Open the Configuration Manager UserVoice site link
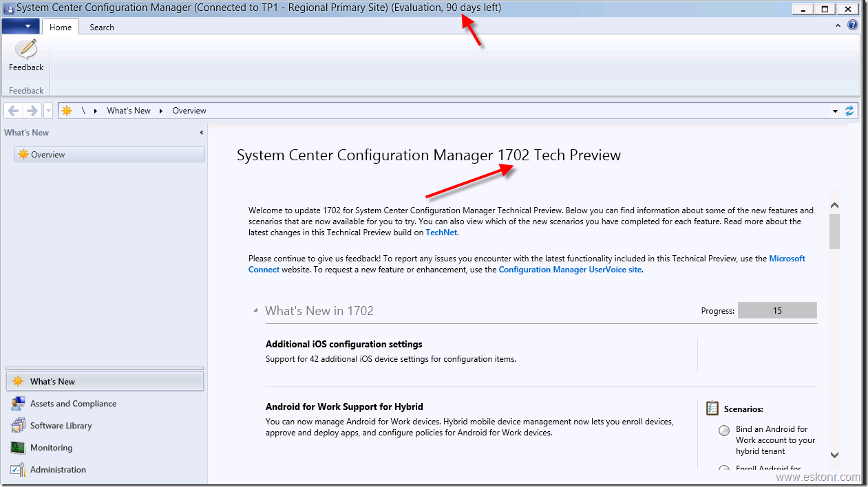868x487 pixels. click(x=570, y=270)
